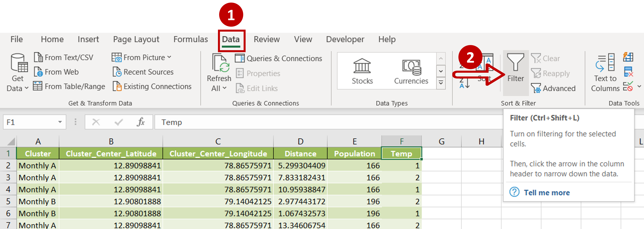
Task: Open the Name Box dropdown
Action: [x=60, y=122]
